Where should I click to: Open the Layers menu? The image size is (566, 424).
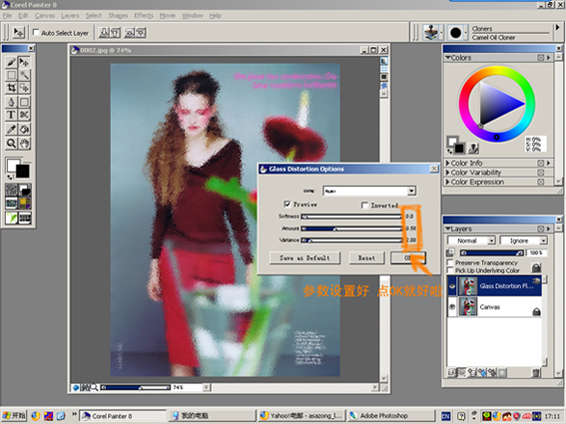[x=70, y=16]
